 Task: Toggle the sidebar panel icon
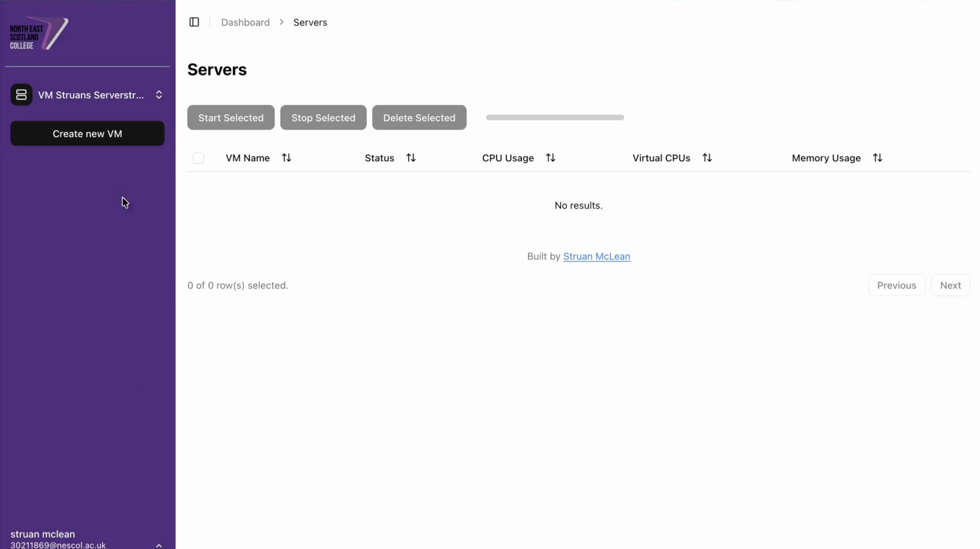click(x=194, y=22)
